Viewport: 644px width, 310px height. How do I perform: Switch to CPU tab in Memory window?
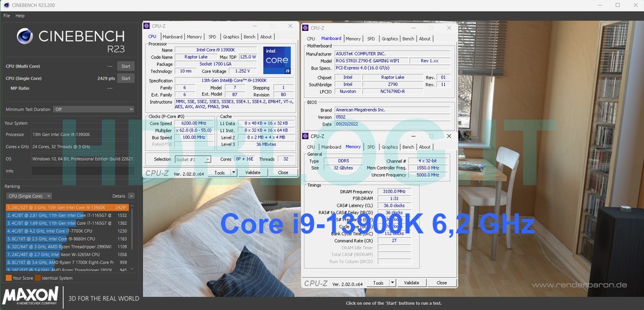coord(311,147)
